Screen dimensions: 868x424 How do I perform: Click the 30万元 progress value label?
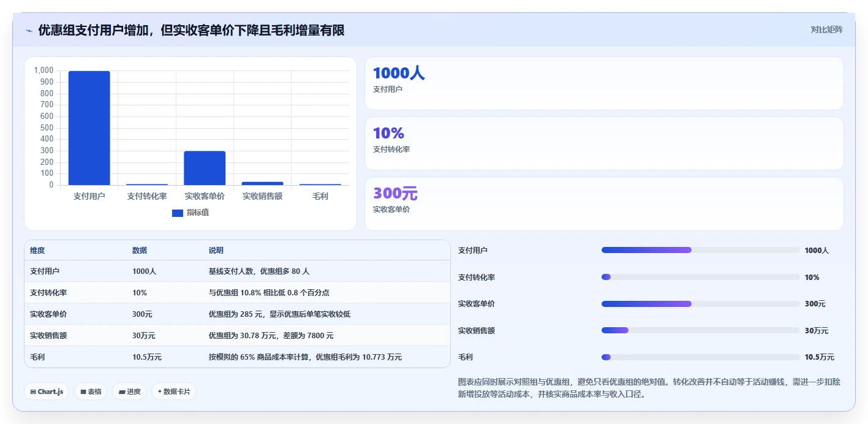pos(817,330)
